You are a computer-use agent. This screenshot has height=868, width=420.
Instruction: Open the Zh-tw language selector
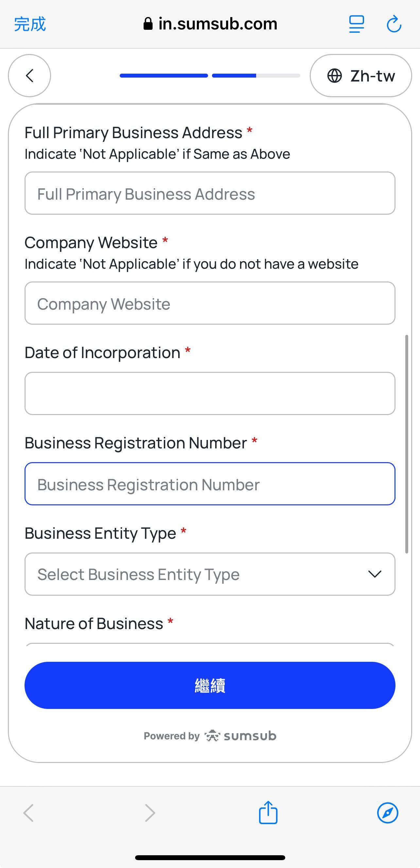[x=361, y=76]
